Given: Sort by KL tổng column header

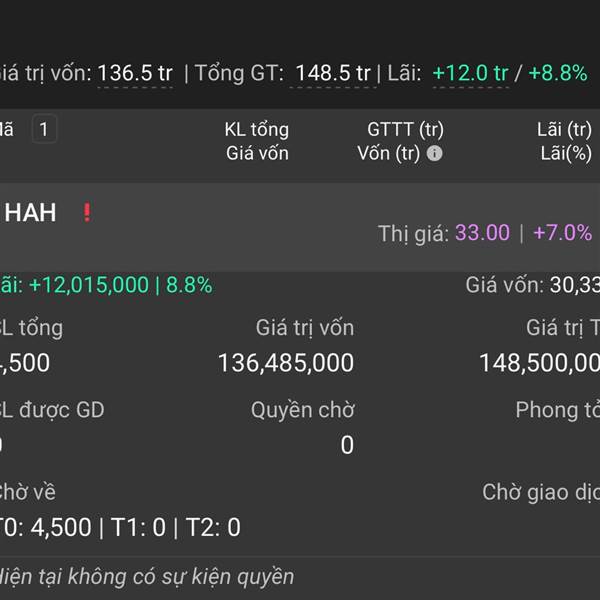Looking at the screenshot, I should 256,129.
